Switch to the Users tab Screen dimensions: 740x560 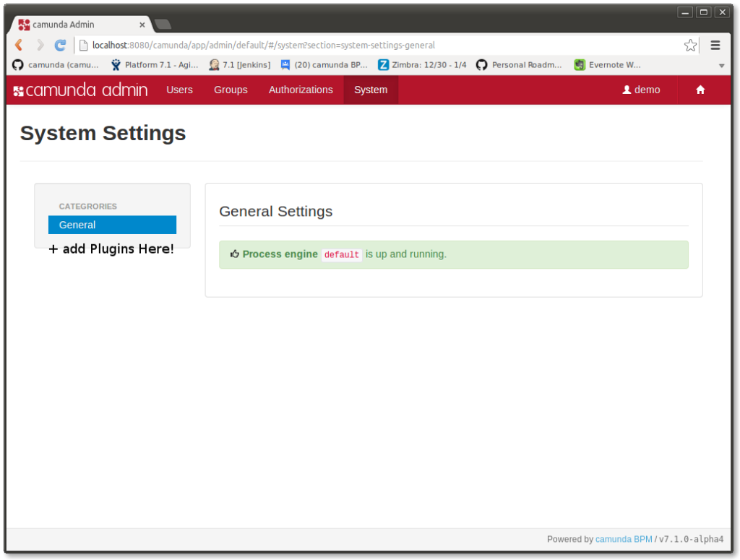[x=179, y=90]
